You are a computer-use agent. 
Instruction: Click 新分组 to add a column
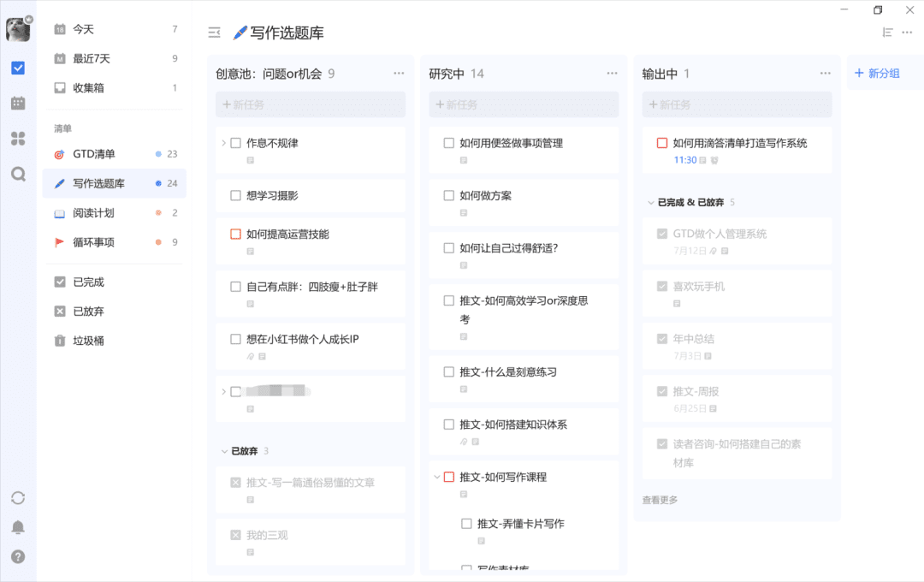pos(877,74)
